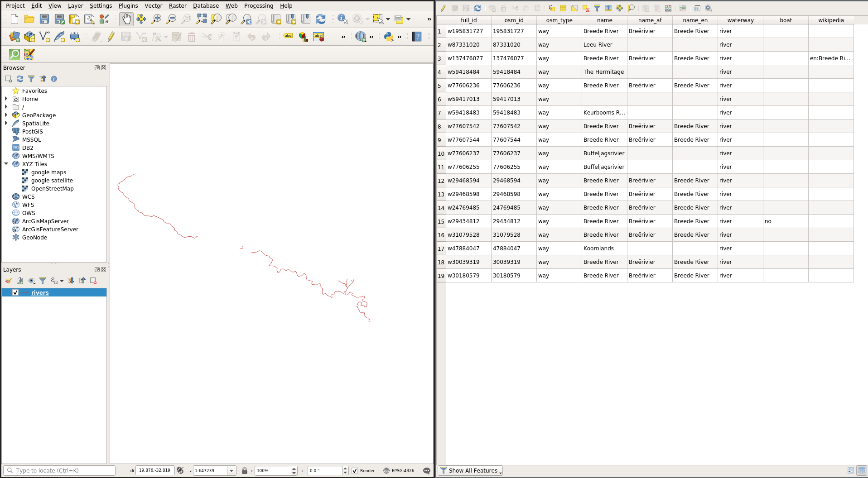Toggle the Render checkbox in status bar
Screen dimensions: 868x478
355,471
